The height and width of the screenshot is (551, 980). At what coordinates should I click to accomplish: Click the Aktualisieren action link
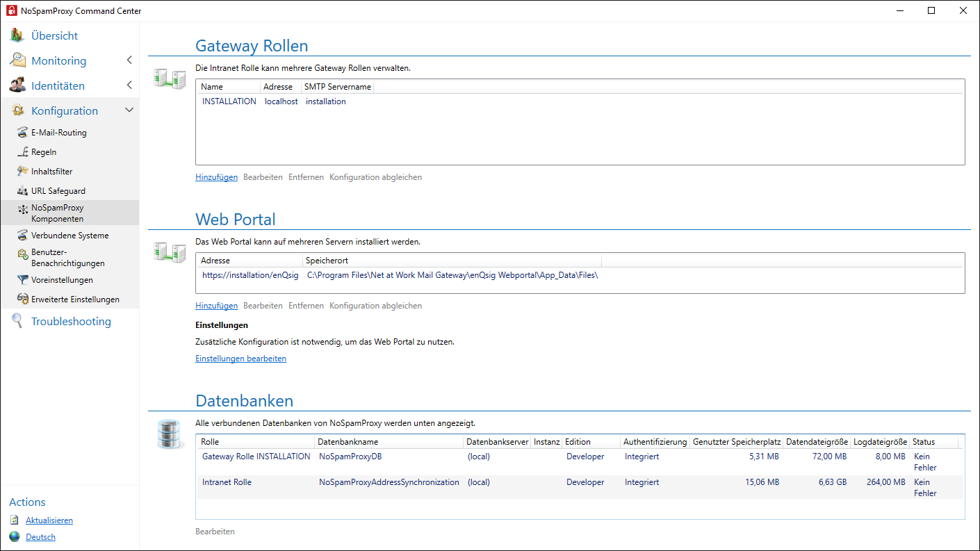point(49,520)
